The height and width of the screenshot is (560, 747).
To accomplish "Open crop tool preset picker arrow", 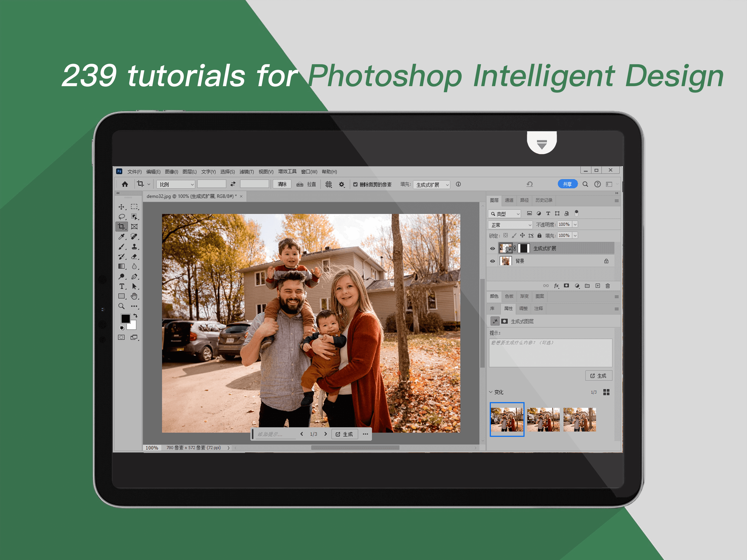I will 148,184.
